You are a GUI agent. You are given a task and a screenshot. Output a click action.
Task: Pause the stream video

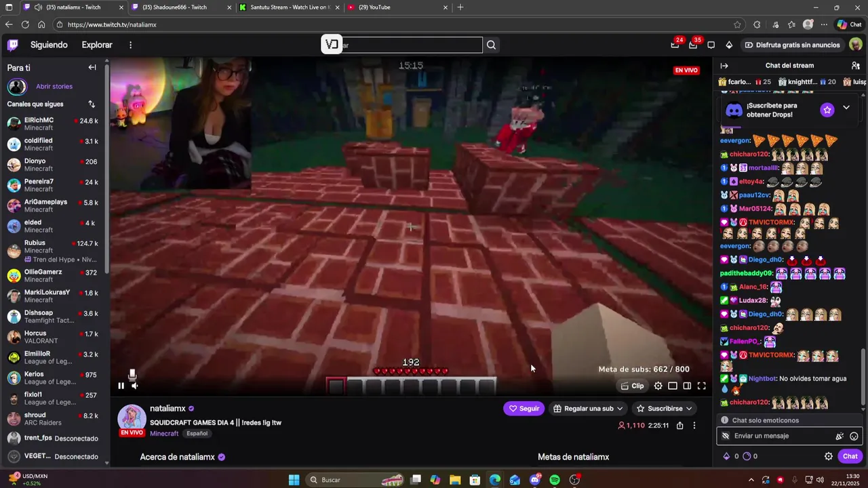coord(121,386)
